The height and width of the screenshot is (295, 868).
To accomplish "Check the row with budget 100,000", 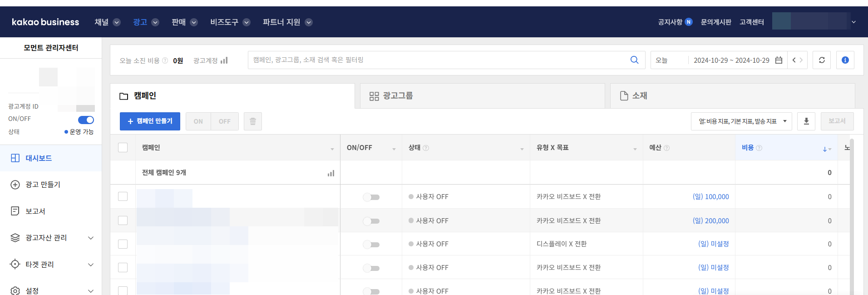I will (x=123, y=196).
